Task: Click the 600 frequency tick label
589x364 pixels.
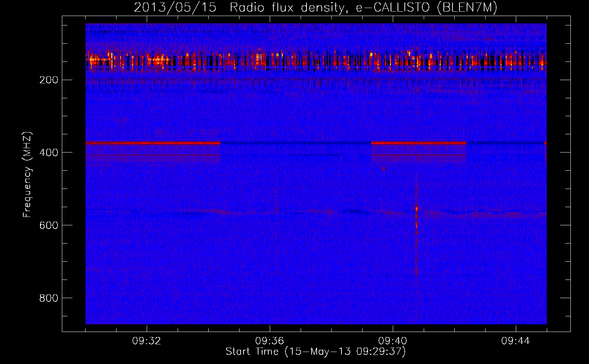Action: click(x=48, y=225)
